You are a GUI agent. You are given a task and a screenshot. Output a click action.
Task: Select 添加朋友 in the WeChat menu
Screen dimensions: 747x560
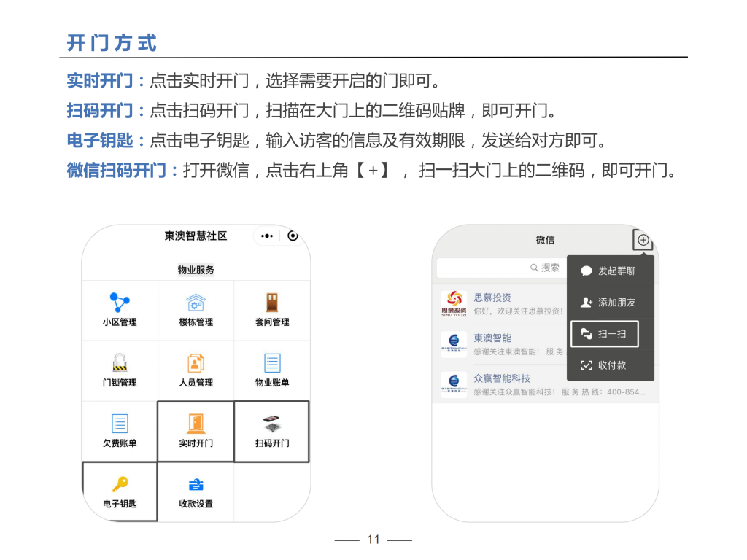coord(611,303)
